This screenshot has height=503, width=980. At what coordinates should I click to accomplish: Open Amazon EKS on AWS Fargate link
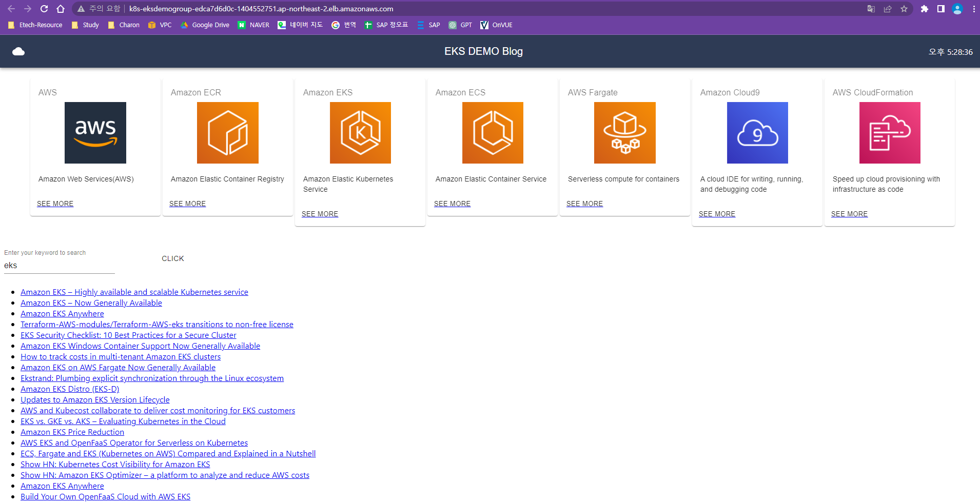tap(118, 367)
